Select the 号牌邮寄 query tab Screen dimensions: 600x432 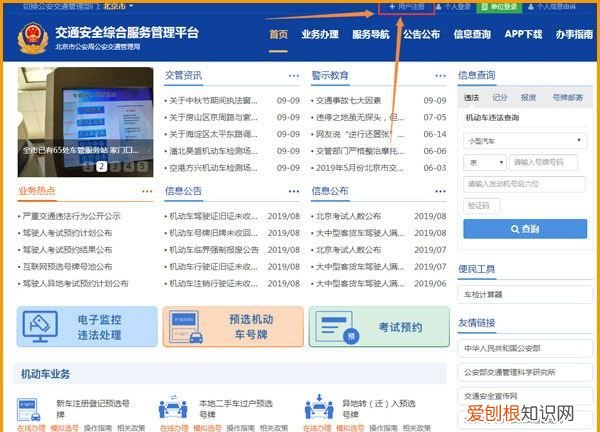coord(568,98)
